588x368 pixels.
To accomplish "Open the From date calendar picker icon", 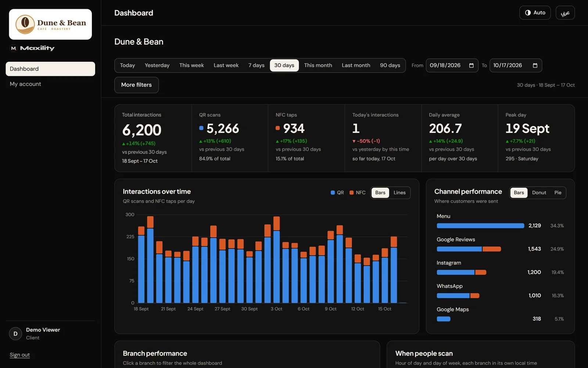I will [x=471, y=66].
